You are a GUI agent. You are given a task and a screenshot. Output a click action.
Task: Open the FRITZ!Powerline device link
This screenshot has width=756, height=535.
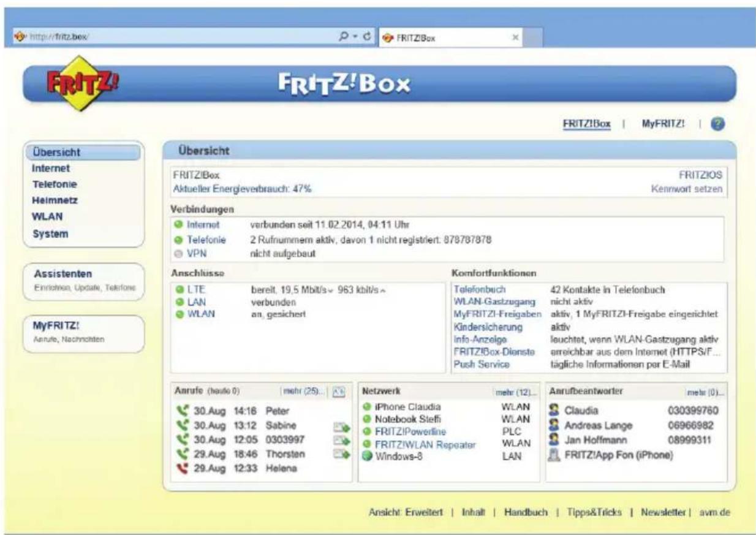[410, 432]
